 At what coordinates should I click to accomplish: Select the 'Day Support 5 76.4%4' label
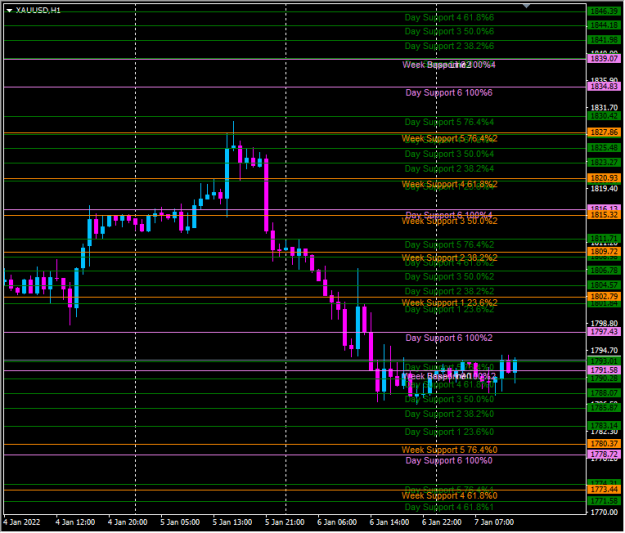click(x=449, y=122)
